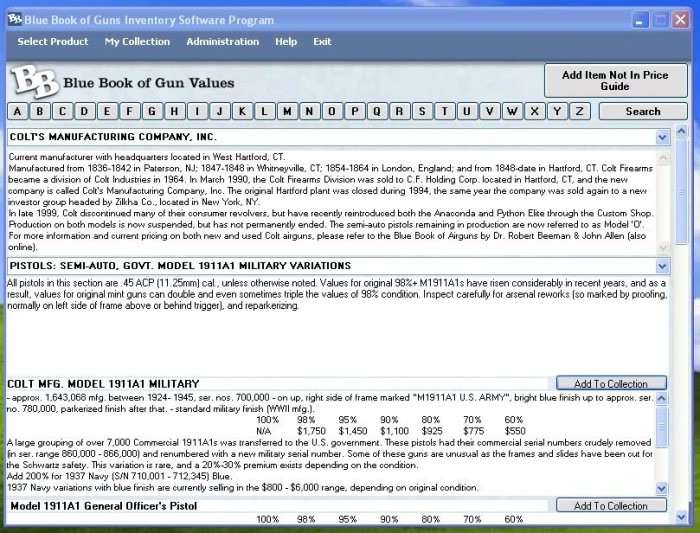The image size is (700, 533).
Task: Select letter R in the alphabet bar
Action: click(x=400, y=111)
